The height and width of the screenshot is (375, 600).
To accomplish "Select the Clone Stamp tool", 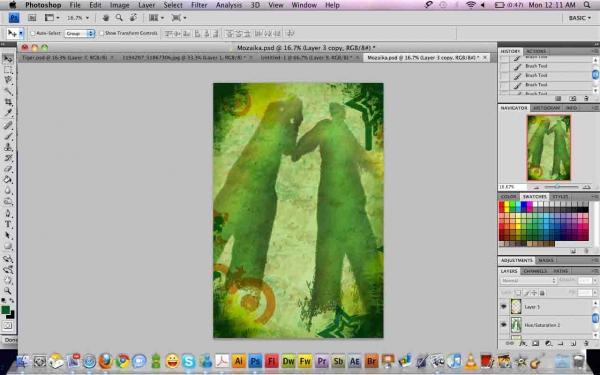I will pos(8,147).
